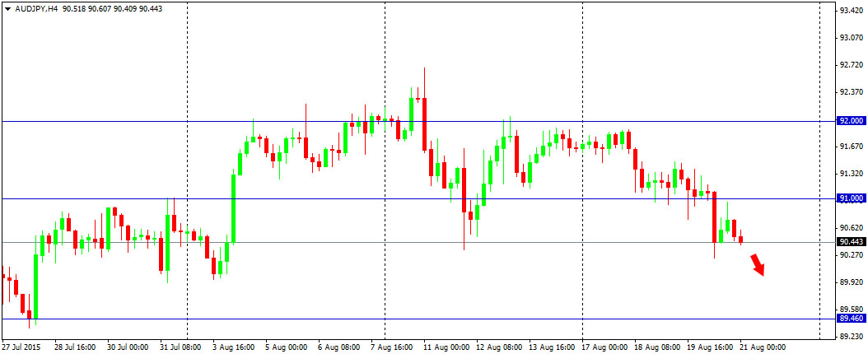Click the 3 Aug 16:00 time label
The image size is (868, 354).
233,347
